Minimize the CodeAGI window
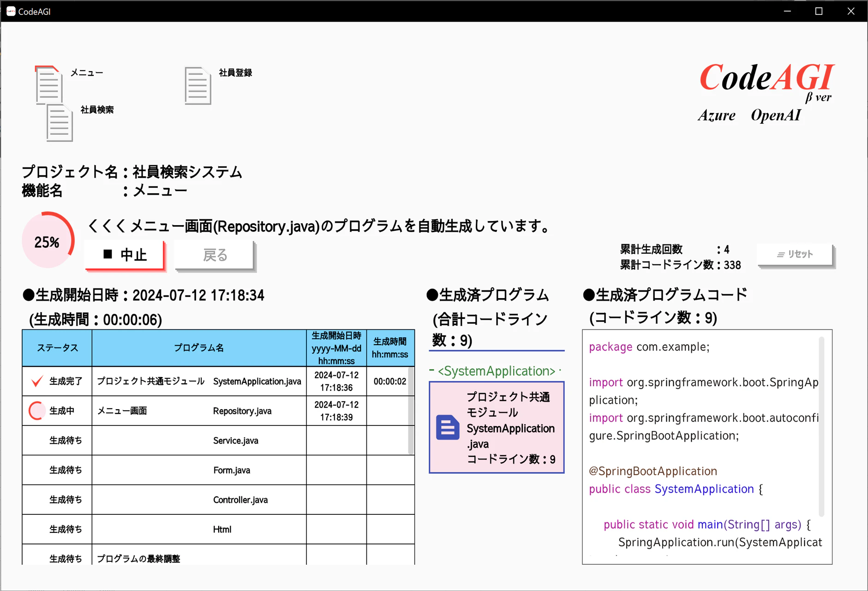The image size is (868, 591). (787, 11)
